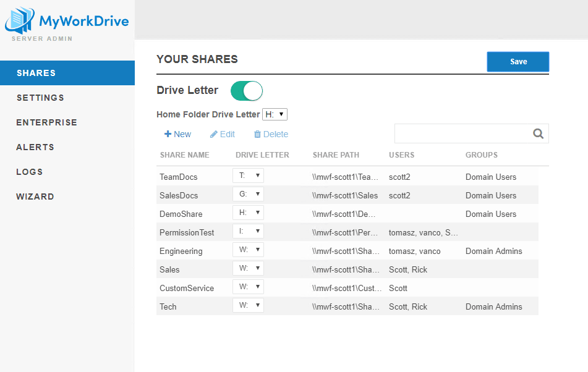Expand the Engineering drive letter dropdown
Screen dimensions: 588x372
pyautogui.click(x=248, y=250)
